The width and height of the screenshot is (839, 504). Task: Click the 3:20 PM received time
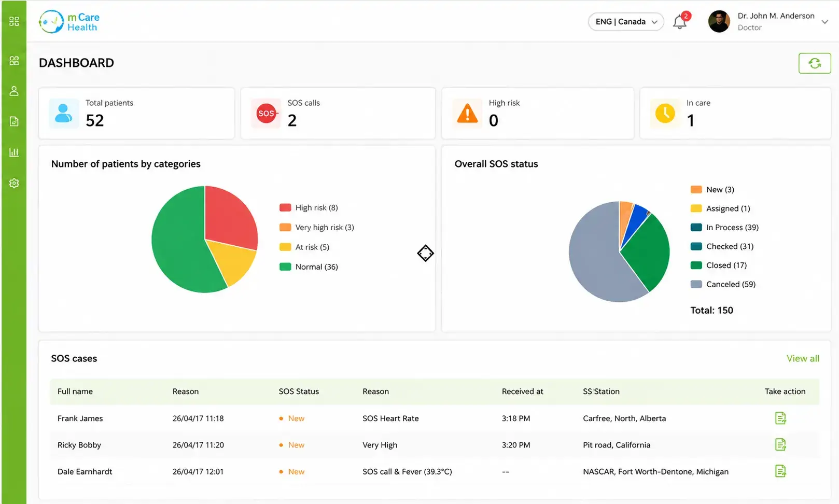click(x=516, y=445)
